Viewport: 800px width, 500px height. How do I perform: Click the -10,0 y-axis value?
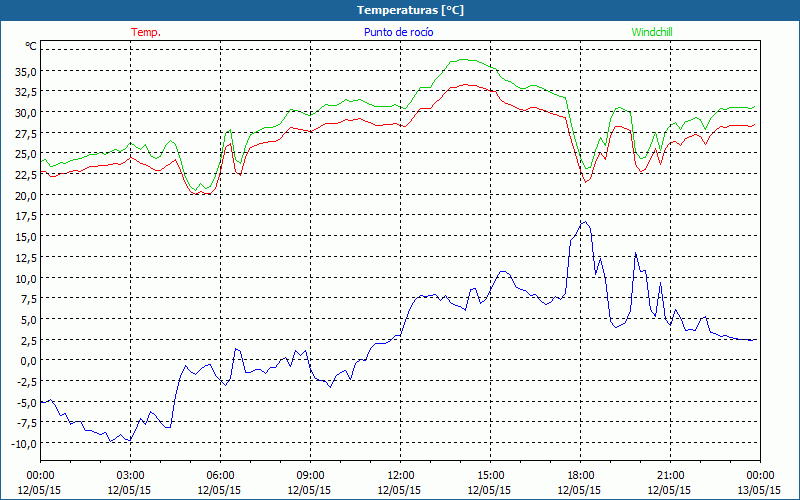(24, 444)
